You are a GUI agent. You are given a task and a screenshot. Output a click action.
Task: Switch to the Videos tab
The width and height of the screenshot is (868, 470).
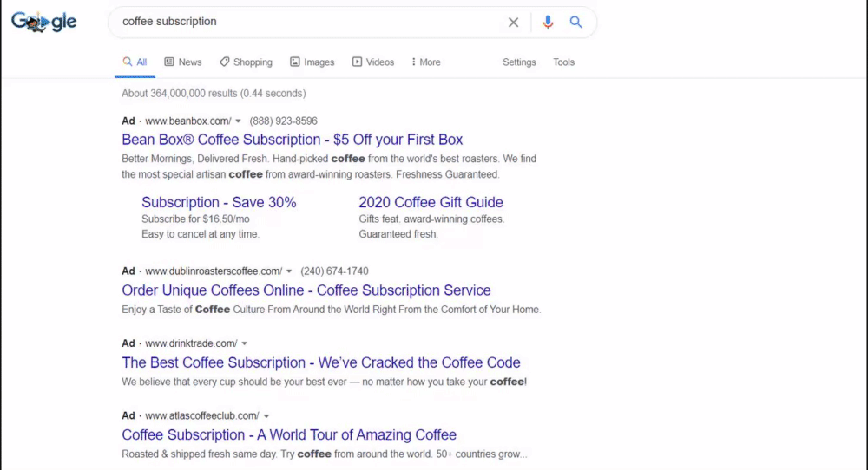(x=373, y=62)
